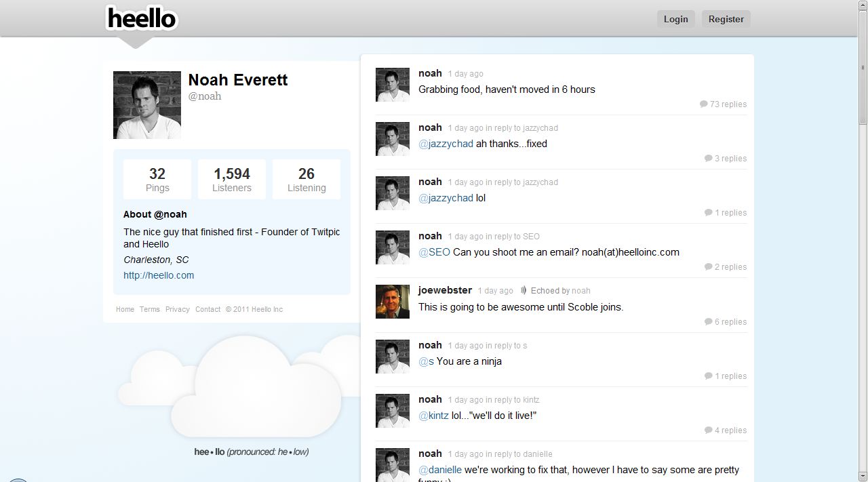This screenshot has height=482, width=868.
Task: Click 'in reply to kintz' text
Action: coord(513,400)
